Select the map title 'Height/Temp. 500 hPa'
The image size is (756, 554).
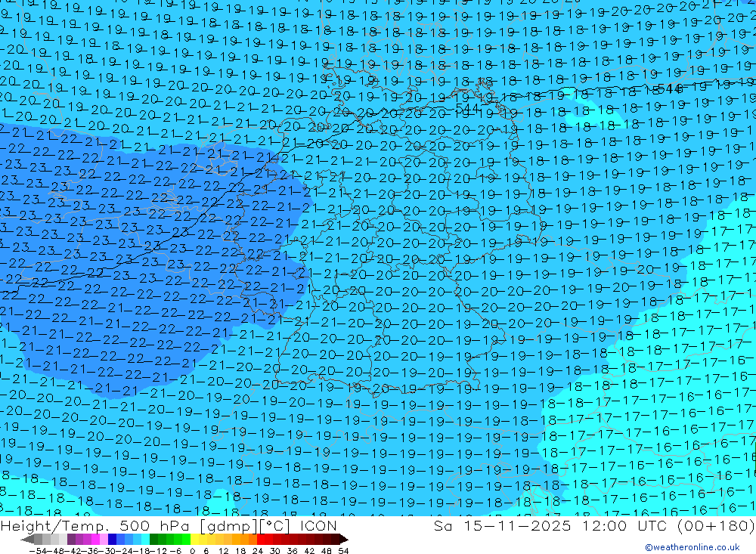click(97, 525)
